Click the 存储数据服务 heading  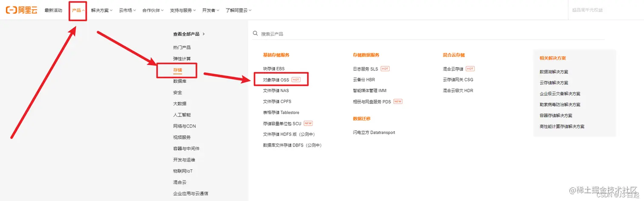pyautogui.click(x=366, y=55)
